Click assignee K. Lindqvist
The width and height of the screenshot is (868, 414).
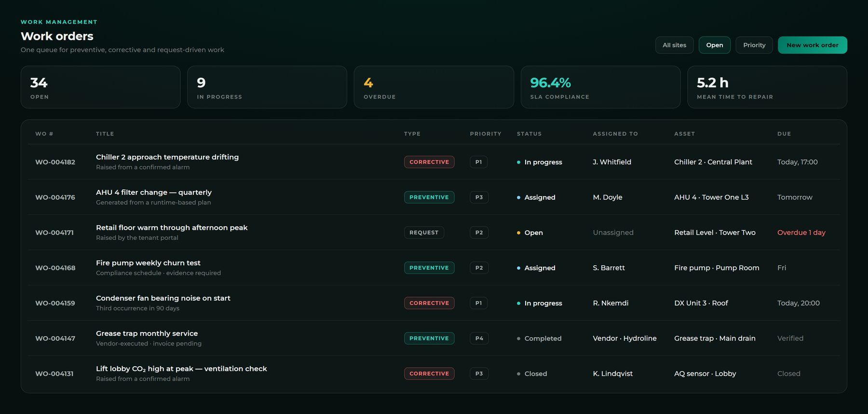coord(612,373)
